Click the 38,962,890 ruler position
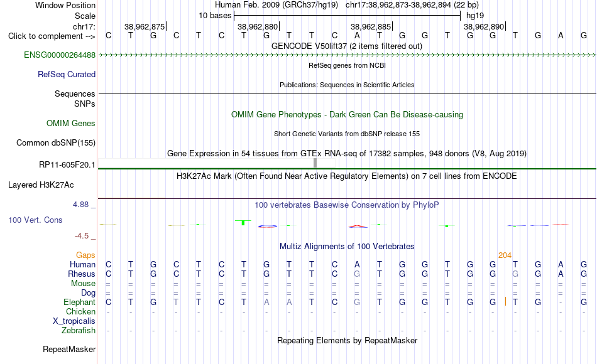The image size is (597, 364). coord(484,26)
